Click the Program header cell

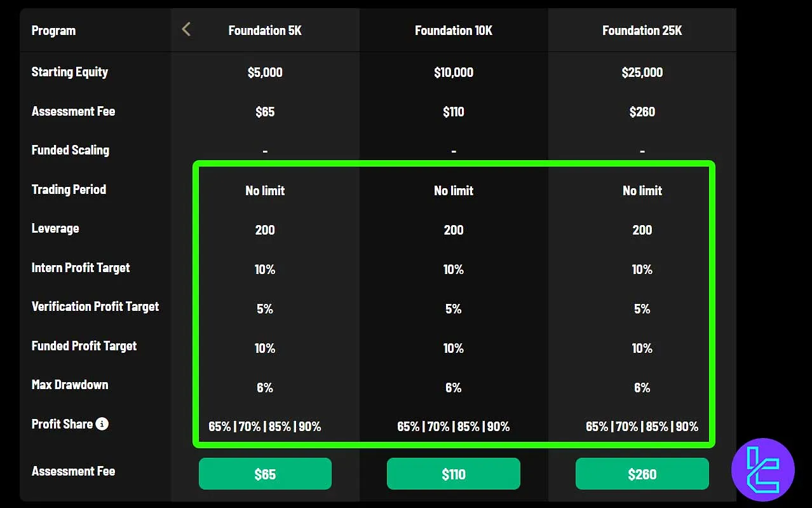pos(53,30)
